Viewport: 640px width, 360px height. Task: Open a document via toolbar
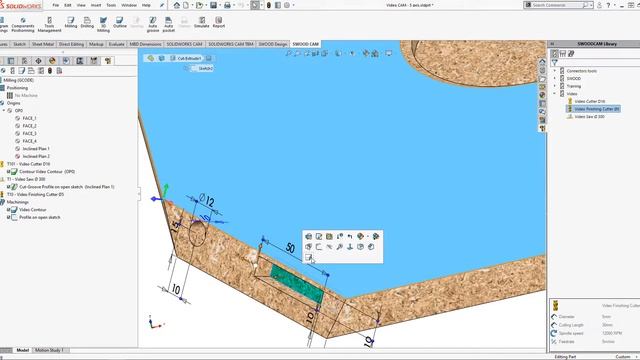coord(199,5)
